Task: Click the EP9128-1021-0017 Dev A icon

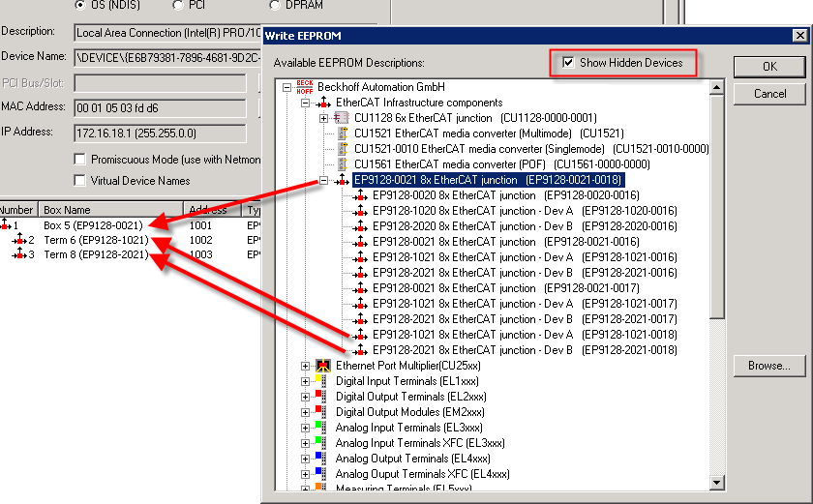Action: point(360,305)
